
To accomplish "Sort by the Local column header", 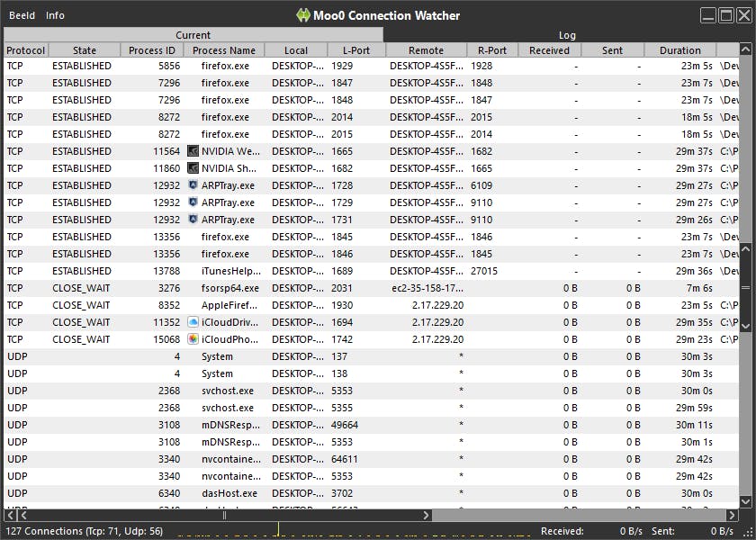I will (x=296, y=50).
